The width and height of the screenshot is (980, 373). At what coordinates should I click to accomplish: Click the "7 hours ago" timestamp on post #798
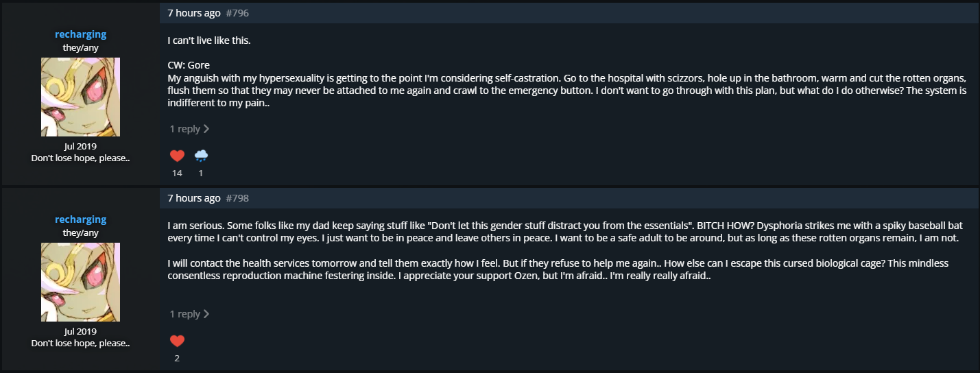[194, 198]
